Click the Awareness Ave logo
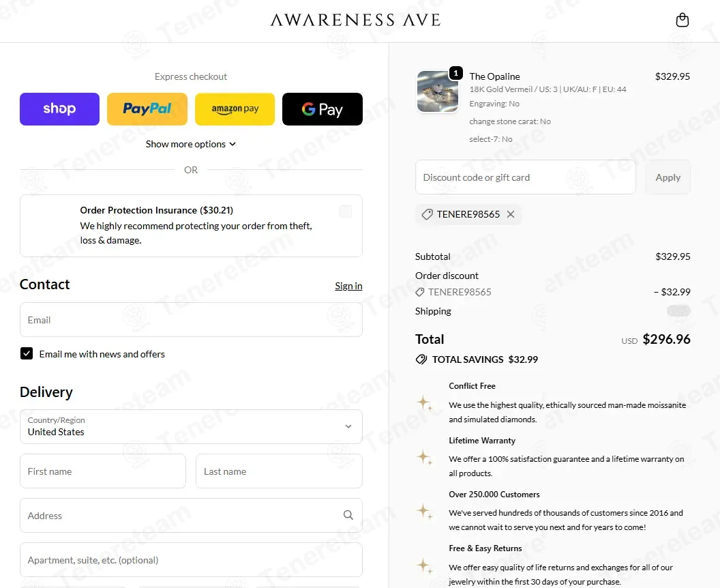Viewport: 720px width, 588px height. point(355,20)
